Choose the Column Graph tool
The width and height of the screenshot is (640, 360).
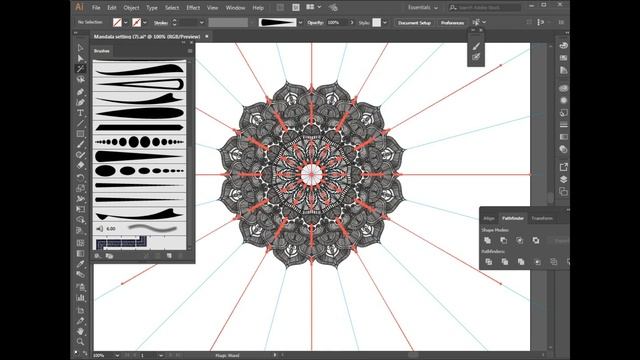tap(80, 298)
